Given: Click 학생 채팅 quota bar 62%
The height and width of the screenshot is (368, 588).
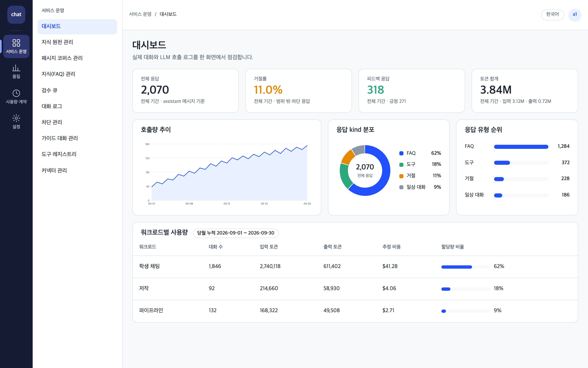Looking at the screenshot, I should point(465,267).
